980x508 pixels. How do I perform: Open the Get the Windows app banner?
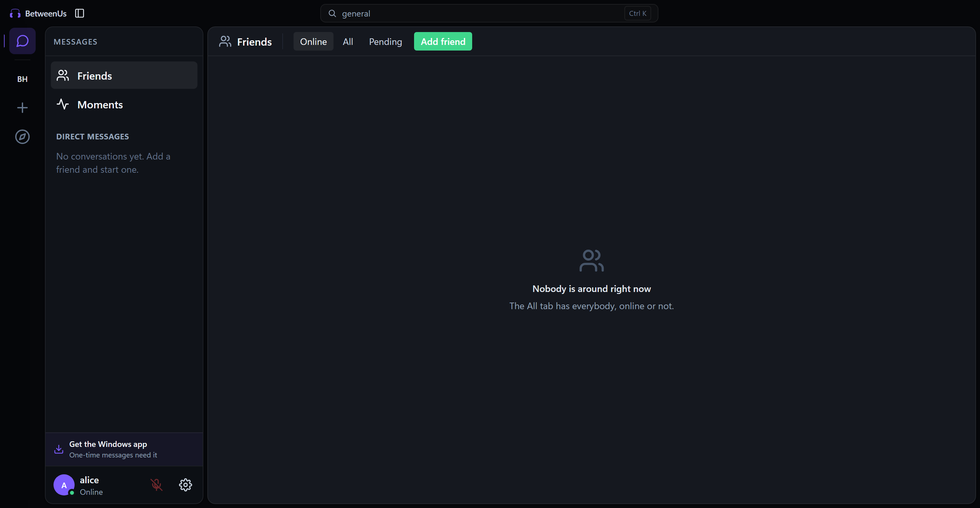(x=124, y=449)
